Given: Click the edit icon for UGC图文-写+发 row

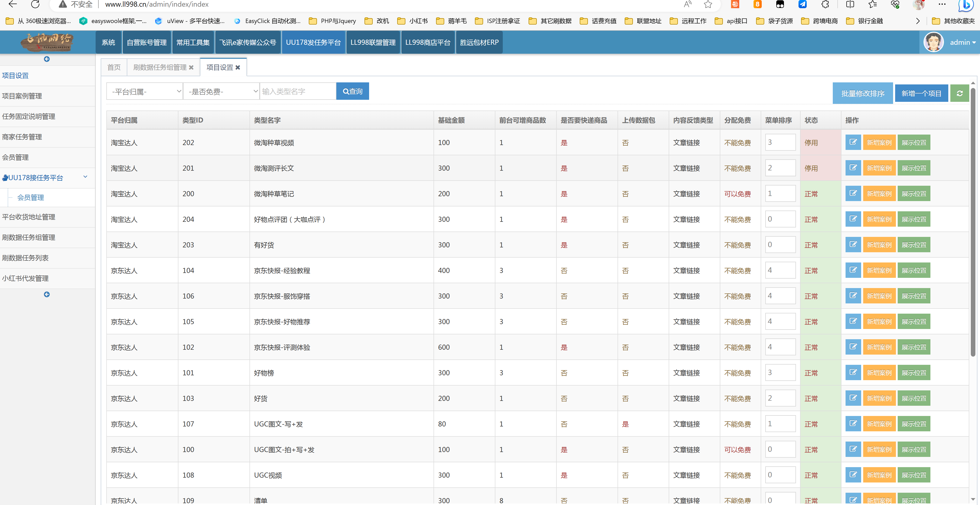Looking at the screenshot, I should tap(853, 423).
